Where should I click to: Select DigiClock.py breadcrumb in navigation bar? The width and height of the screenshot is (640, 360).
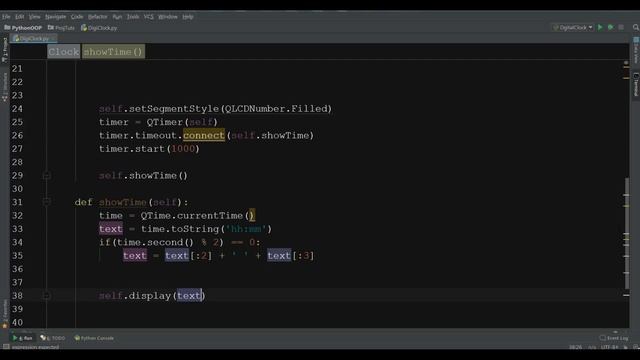coord(99,28)
